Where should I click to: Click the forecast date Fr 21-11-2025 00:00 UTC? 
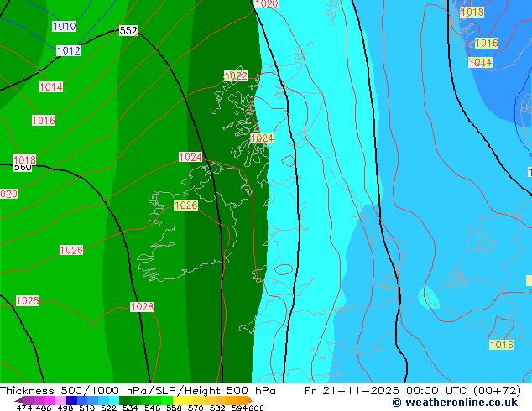[x=385, y=391]
